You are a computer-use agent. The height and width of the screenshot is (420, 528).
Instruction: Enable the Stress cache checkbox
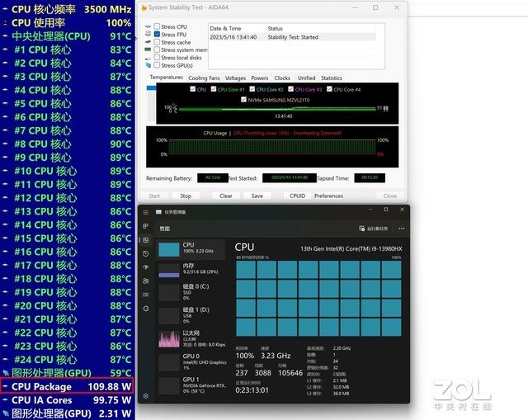tap(157, 42)
